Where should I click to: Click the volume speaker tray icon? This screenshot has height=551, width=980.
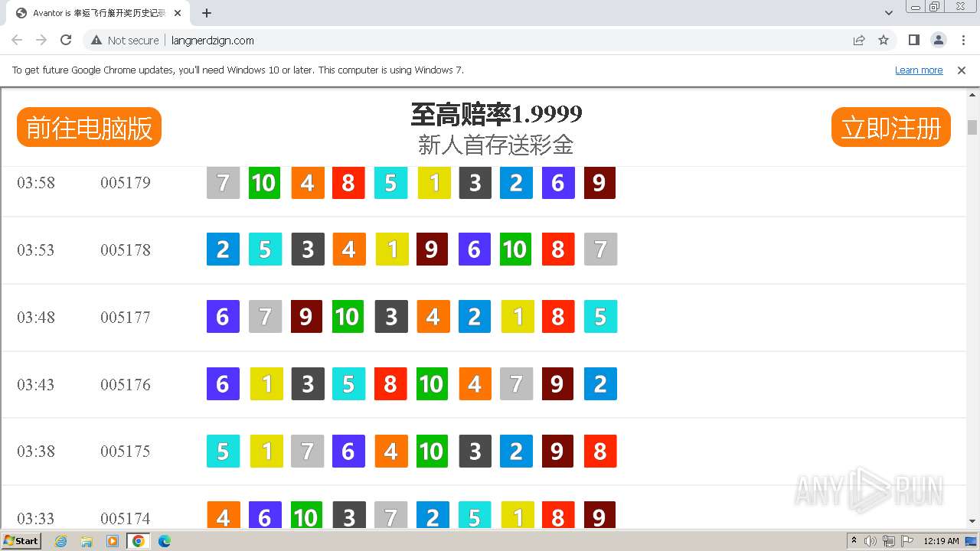871,541
